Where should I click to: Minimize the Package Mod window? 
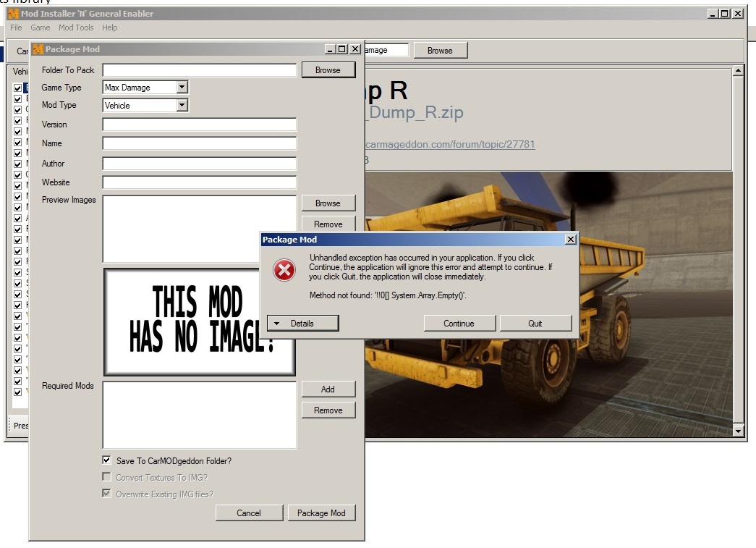pyautogui.click(x=331, y=49)
